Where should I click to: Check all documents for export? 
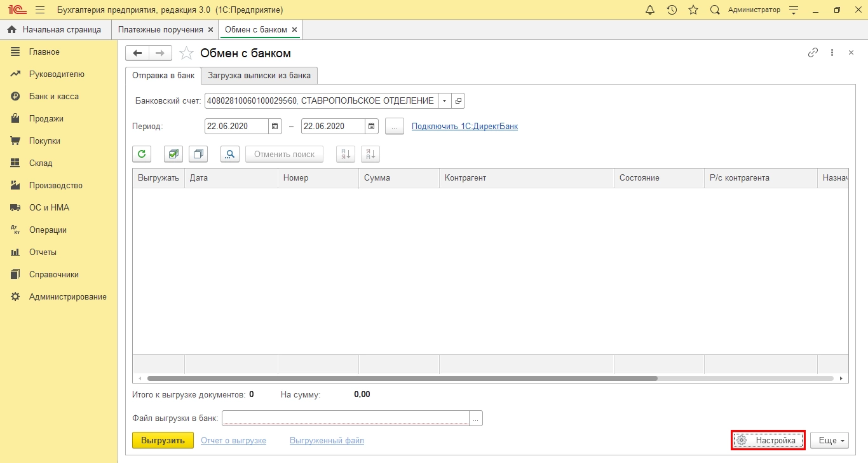point(173,154)
